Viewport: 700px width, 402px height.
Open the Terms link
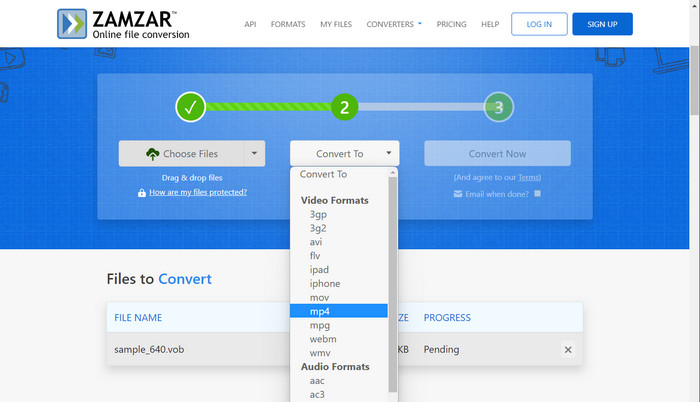point(528,177)
